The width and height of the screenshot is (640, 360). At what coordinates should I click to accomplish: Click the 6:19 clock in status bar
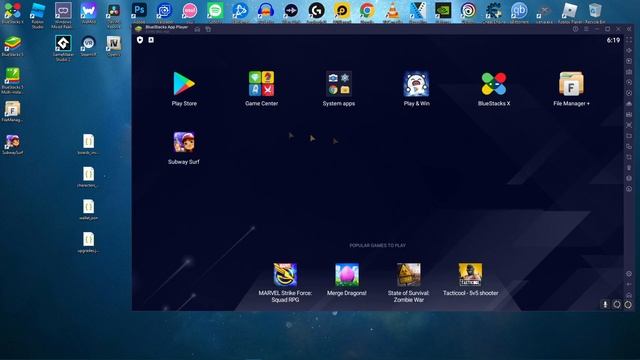[613, 40]
